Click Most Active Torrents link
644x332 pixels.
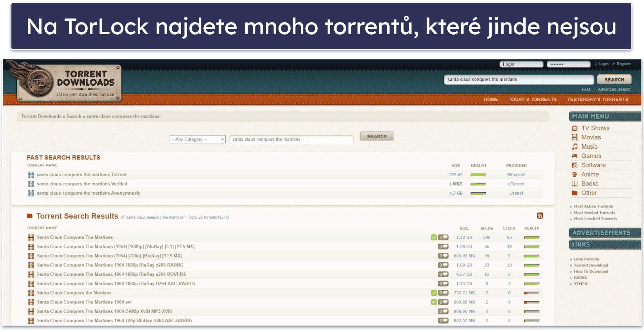click(593, 206)
